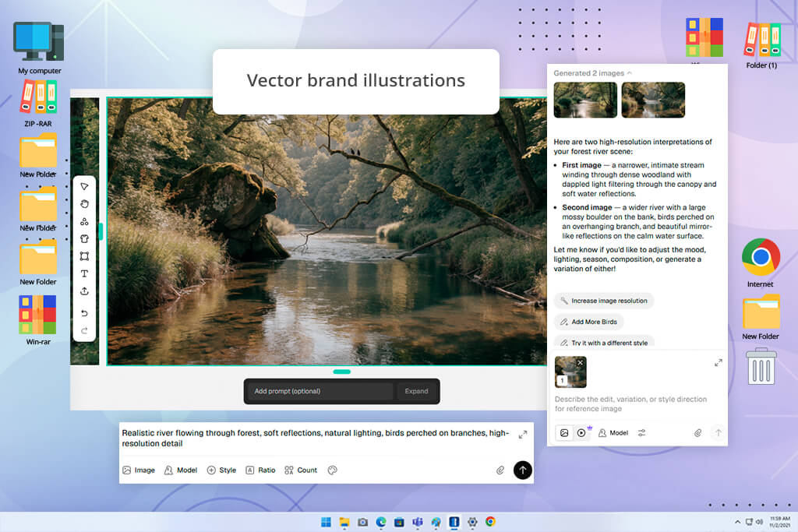The height and width of the screenshot is (532, 798).
Task: Switch to video mode in chat panel
Action: [x=581, y=433]
